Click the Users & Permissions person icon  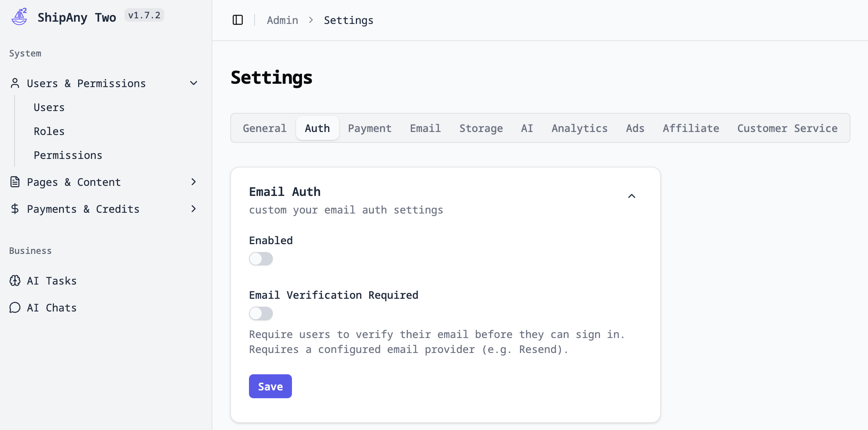point(15,83)
